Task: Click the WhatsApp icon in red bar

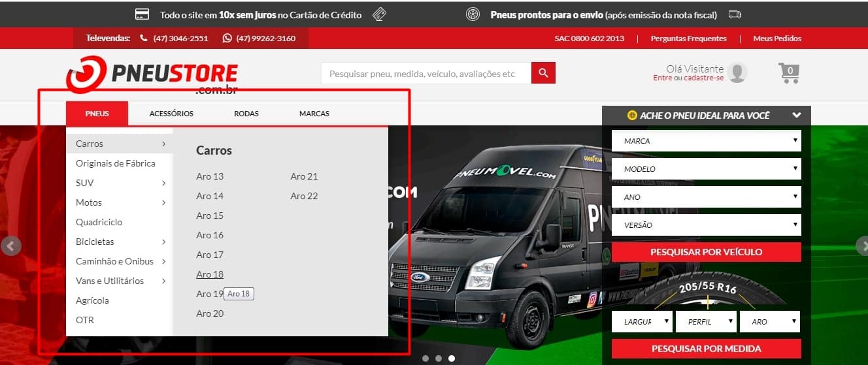Action: click(x=227, y=38)
